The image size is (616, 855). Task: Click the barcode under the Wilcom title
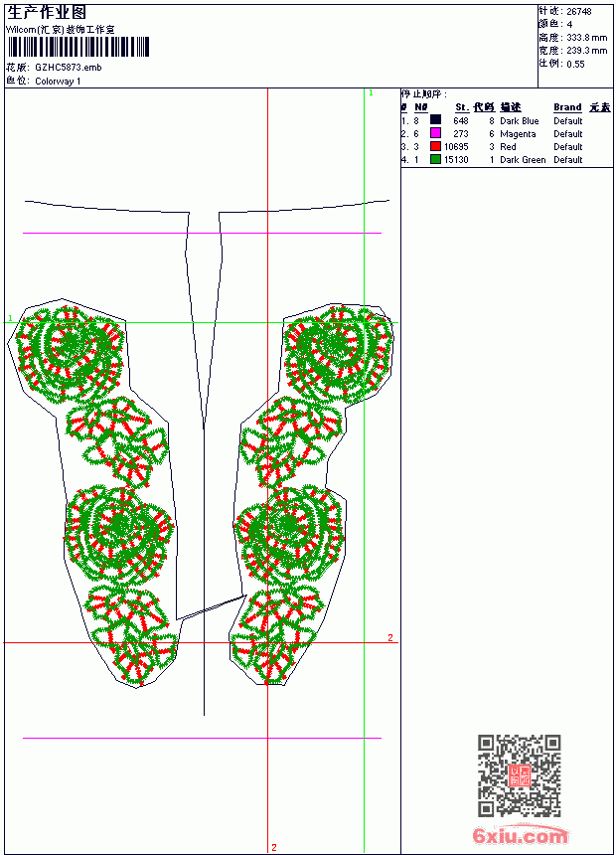[x=77, y=47]
